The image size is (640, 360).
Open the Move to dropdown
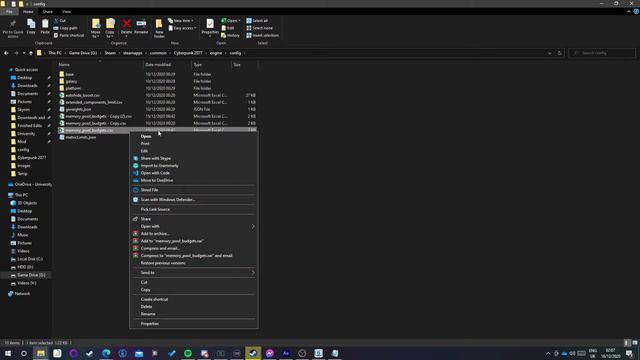pyautogui.click(x=96, y=34)
